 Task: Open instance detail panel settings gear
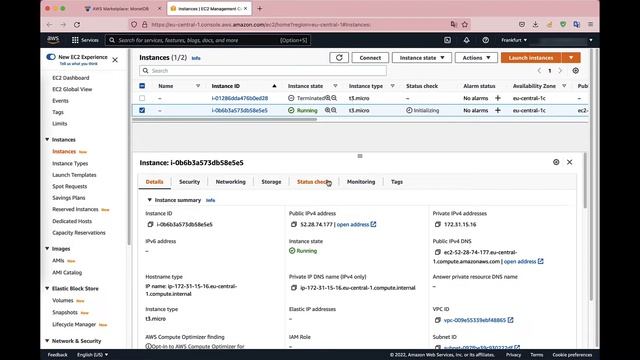coord(556,162)
